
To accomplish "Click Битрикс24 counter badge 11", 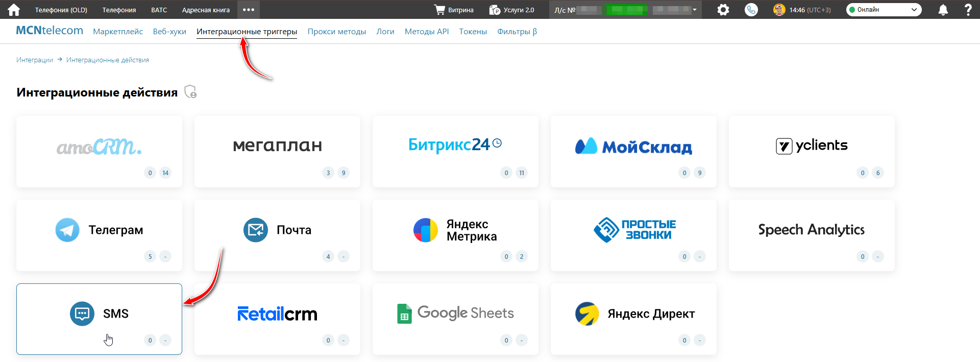I will pos(522,173).
